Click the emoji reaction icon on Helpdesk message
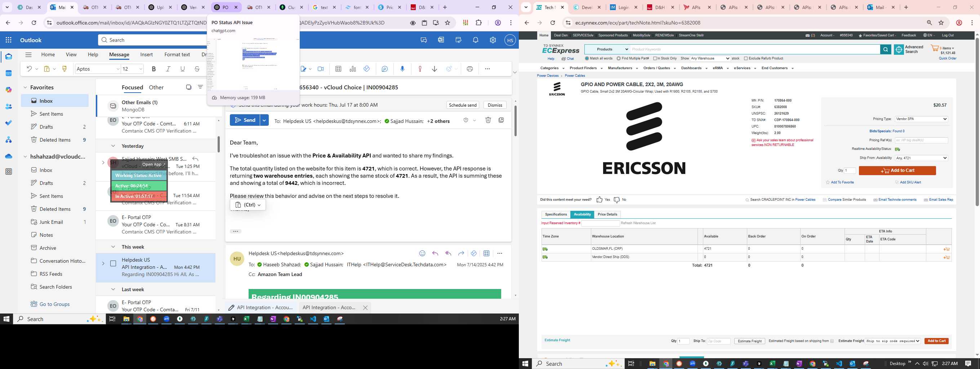 point(422,253)
